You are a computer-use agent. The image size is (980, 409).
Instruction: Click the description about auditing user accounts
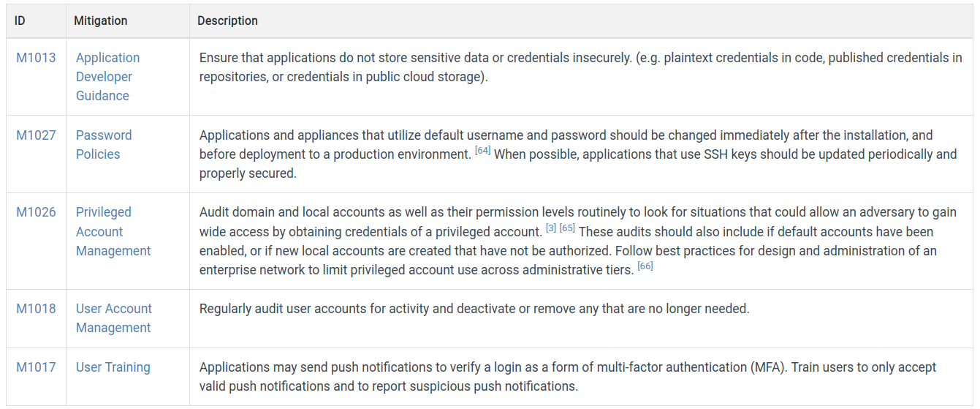pyautogui.click(x=474, y=309)
